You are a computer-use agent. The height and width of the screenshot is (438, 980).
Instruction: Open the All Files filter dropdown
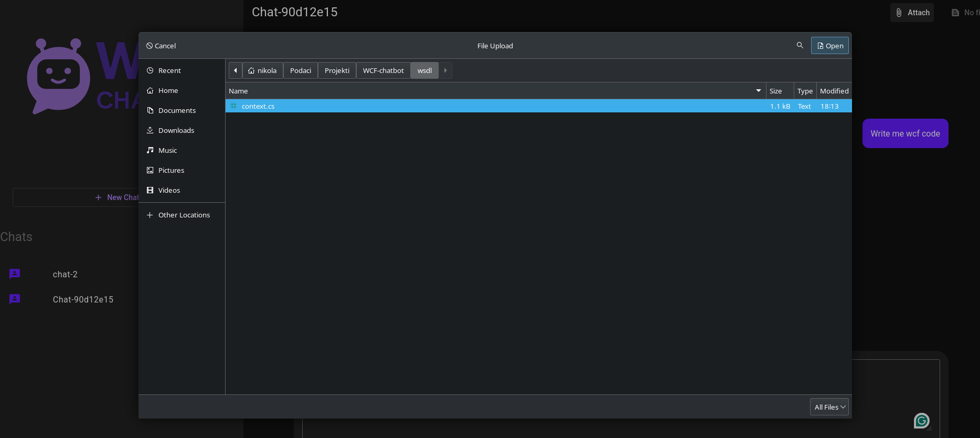click(829, 407)
